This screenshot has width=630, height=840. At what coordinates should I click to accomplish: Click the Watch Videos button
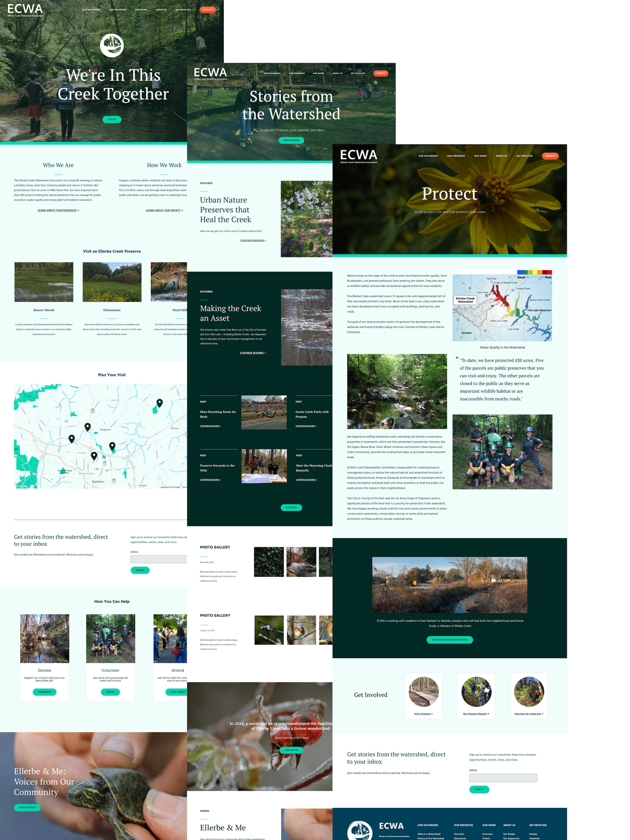(27, 807)
